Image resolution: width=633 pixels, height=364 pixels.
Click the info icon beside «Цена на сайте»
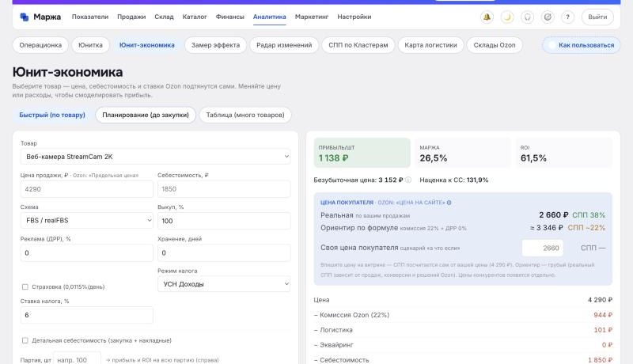(449, 203)
